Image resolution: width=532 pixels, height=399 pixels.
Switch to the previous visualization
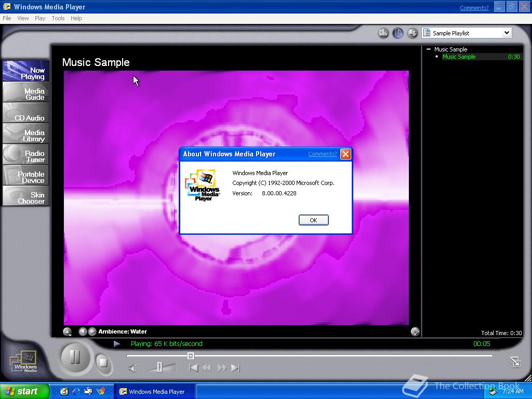pyautogui.click(x=83, y=331)
